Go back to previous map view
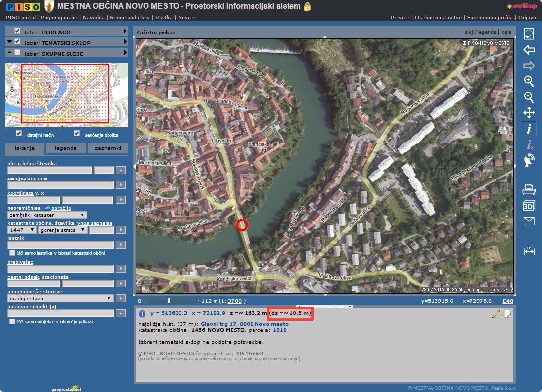The width and height of the screenshot is (542, 392). pyautogui.click(x=529, y=50)
